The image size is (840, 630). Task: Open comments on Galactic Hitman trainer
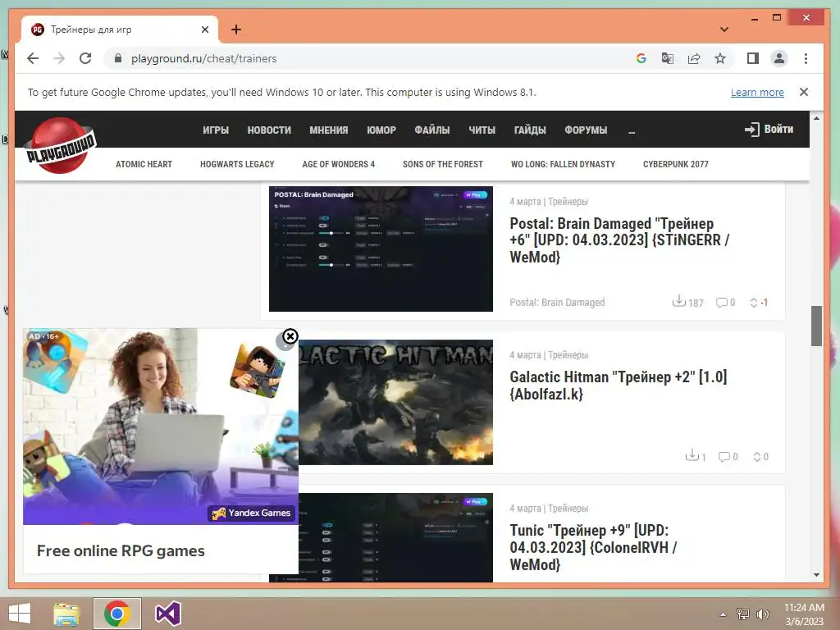coord(728,456)
